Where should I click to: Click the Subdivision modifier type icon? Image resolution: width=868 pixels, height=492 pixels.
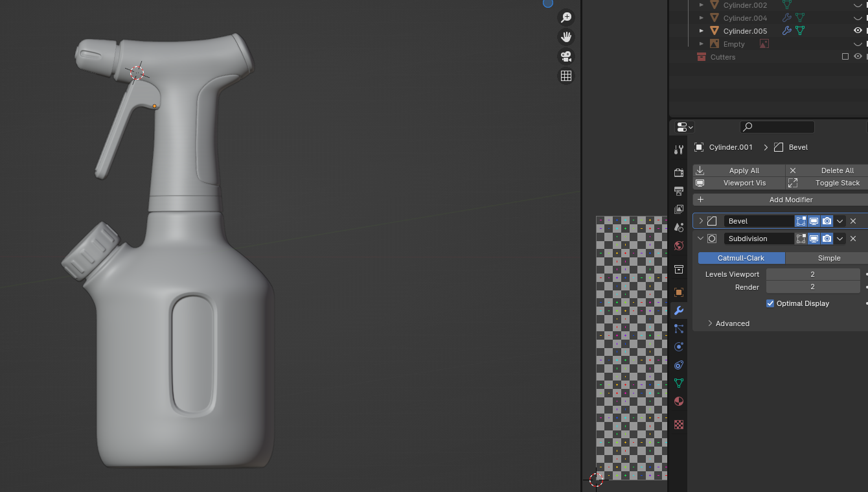coord(712,239)
